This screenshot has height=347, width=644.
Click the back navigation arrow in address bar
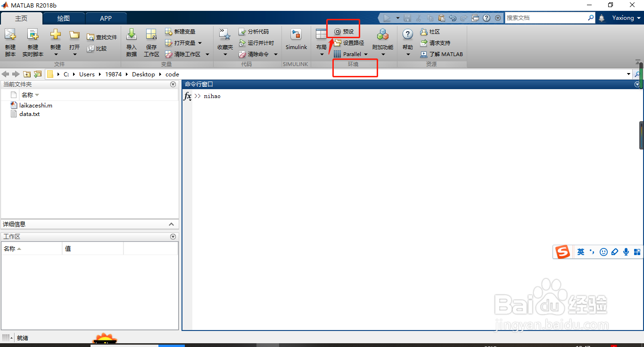[x=6, y=74]
